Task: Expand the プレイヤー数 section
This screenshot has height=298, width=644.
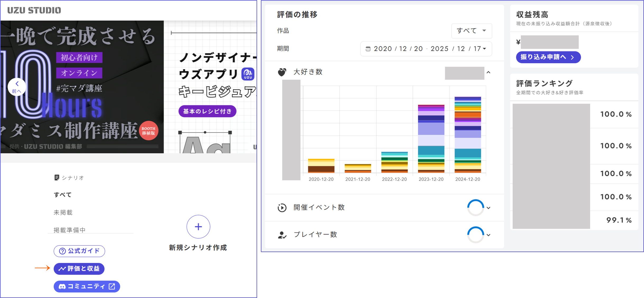Action: [488, 235]
